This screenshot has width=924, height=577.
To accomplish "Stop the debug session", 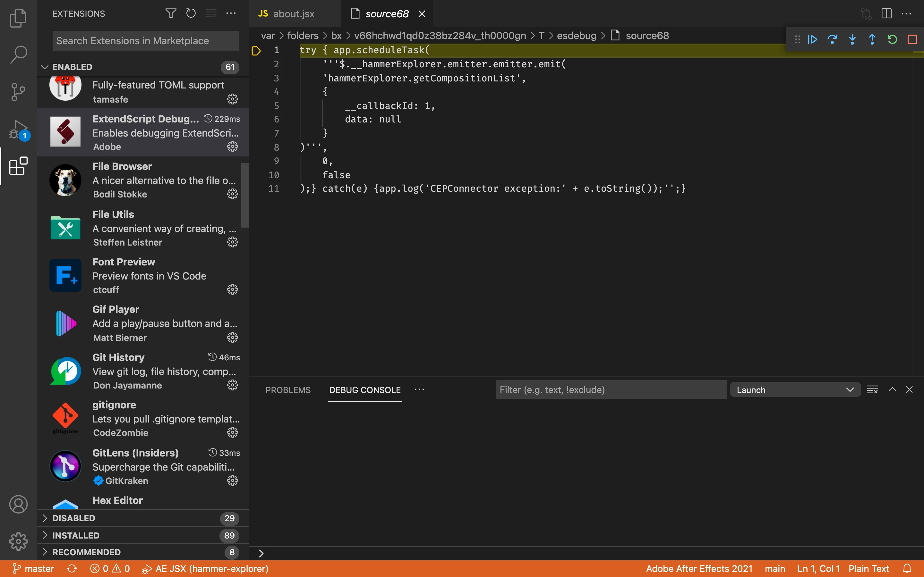I will coord(912,39).
